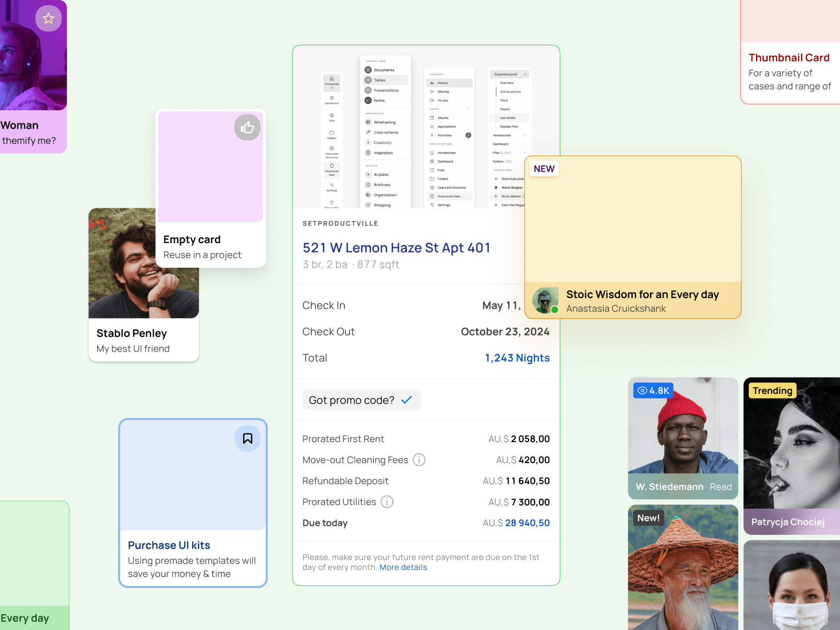Viewport: 840px width, 630px height.
Task: Select the Creativity lightning bolt icon
Action: pyautogui.click(x=368, y=142)
